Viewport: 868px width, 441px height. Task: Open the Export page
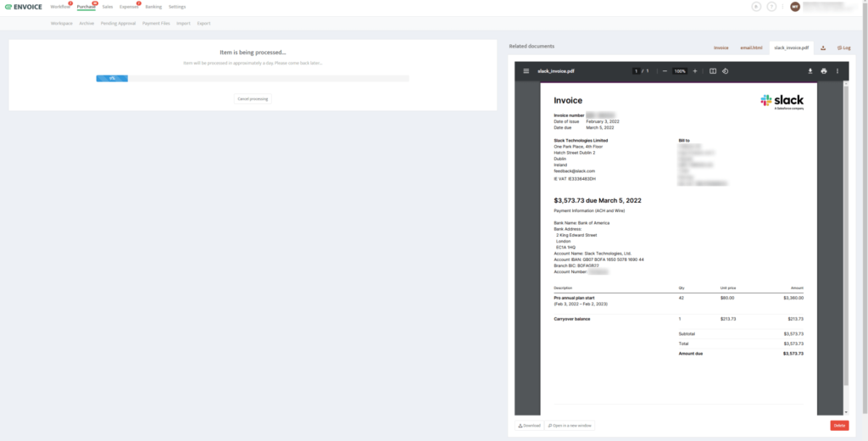[203, 23]
